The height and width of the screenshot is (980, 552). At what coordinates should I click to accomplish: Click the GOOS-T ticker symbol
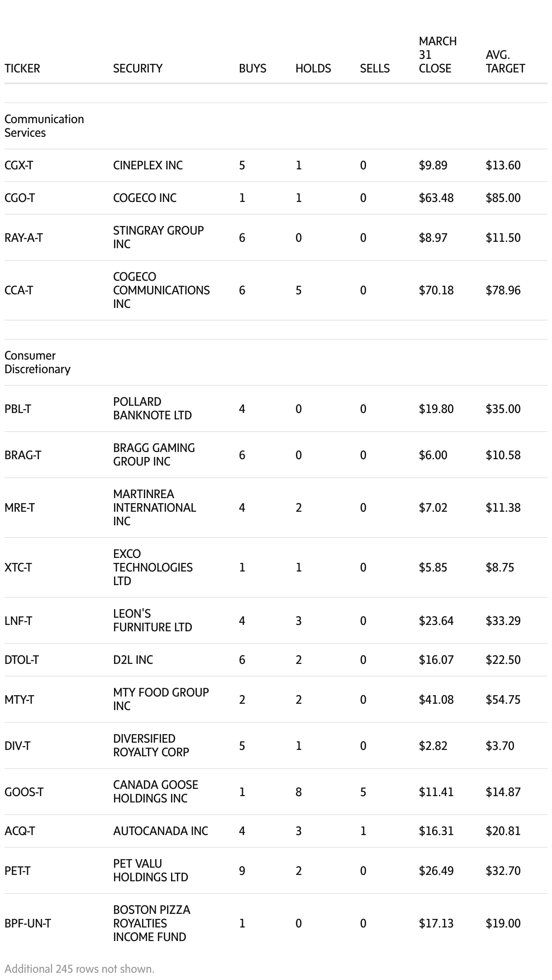tap(24, 792)
